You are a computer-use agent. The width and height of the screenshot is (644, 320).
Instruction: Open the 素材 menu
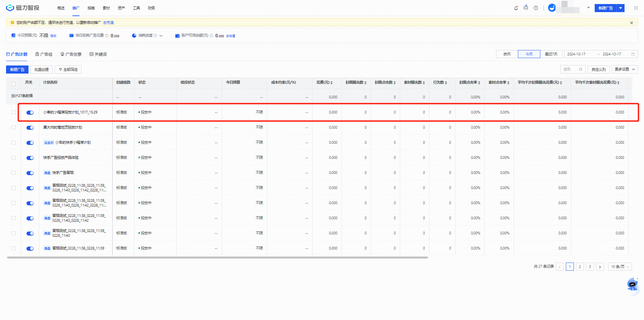(x=106, y=8)
